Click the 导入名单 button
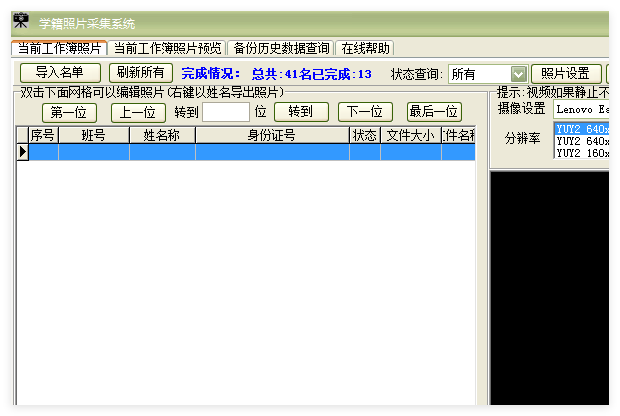Viewport: 620px width, 416px height. tap(60, 73)
